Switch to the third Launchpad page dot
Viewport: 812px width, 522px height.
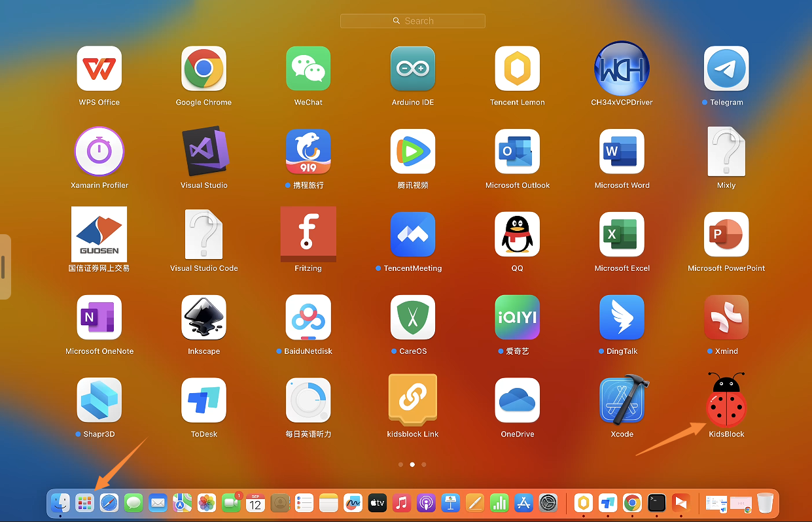click(x=424, y=464)
